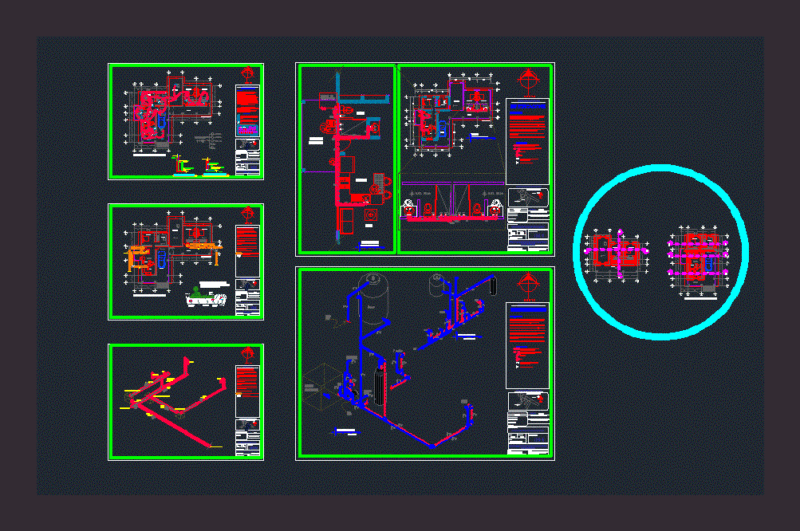
Task: Click the red notes block on the blue isometric sheet
Action: (x=528, y=330)
